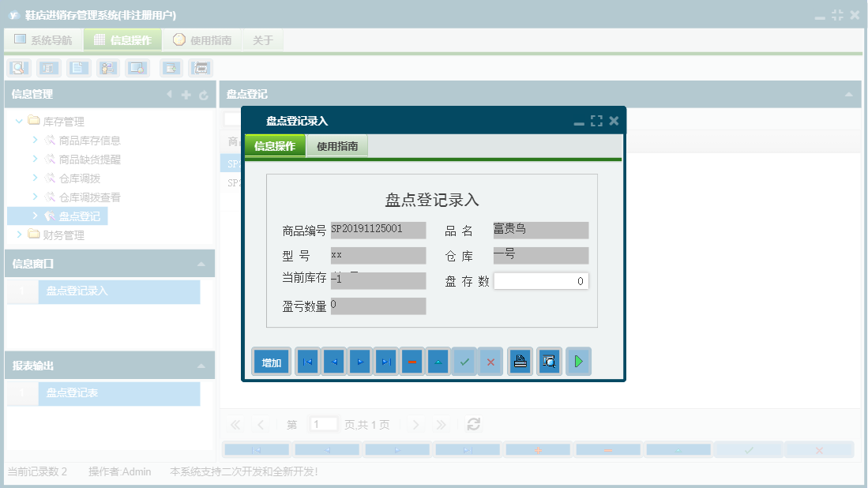Collapse the 库存管理 folder
The width and height of the screenshot is (868, 488).
(18, 122)
